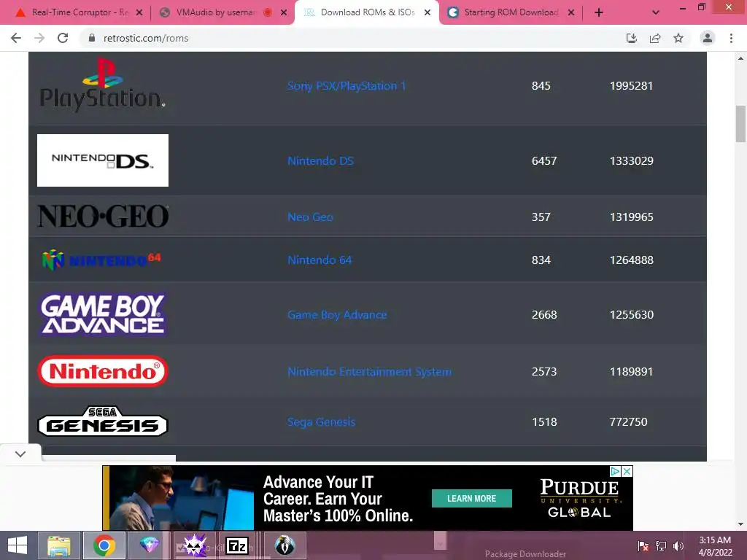Select the 1995281 downloads value
The height and width of the screenshot is (560, 747).
pos(631,86)
